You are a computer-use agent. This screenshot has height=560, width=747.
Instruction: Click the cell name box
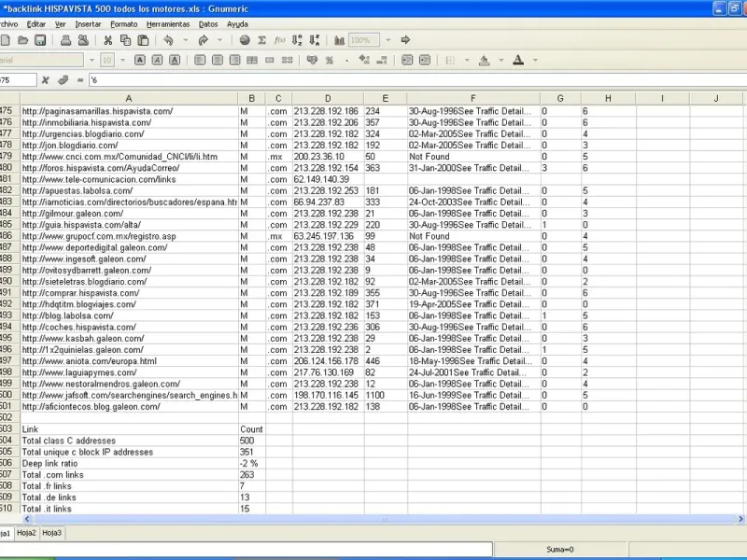pyautogui.click(x=18, y=80)
